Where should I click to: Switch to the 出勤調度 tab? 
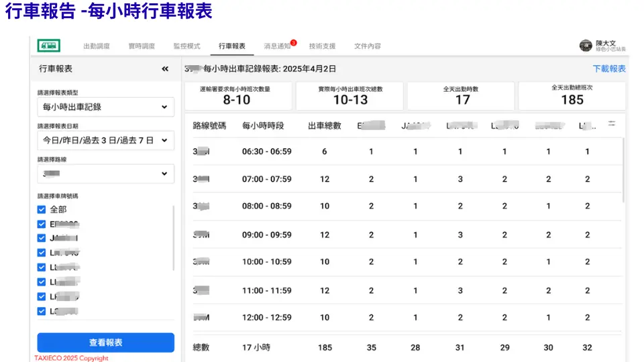97,46
